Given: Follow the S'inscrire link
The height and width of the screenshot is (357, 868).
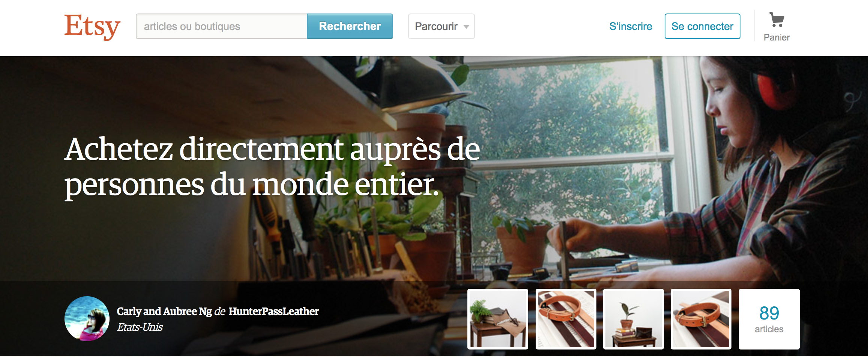Looking at the screenshot, I should point(631,26).
